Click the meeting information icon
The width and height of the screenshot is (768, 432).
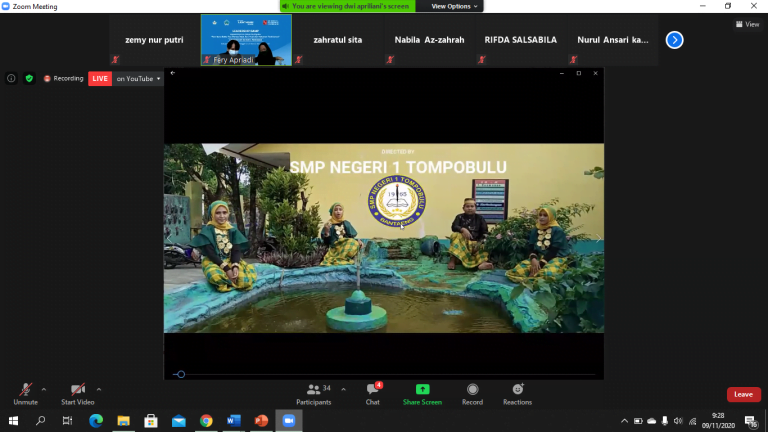11,78
